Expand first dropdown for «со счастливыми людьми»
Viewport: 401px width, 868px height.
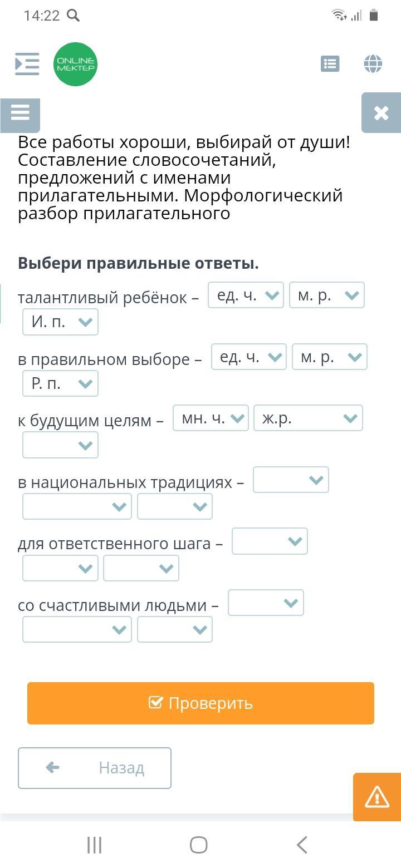pos(266,603)
